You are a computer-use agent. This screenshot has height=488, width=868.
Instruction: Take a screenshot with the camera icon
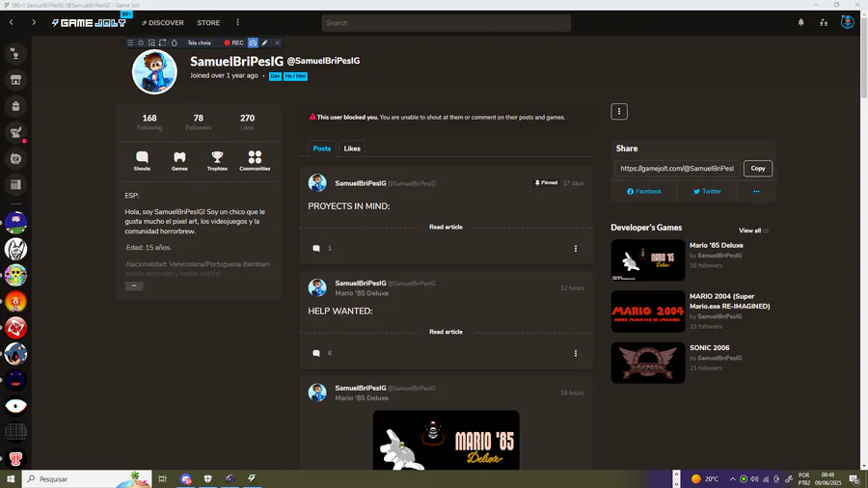pyautogui.click(x=253, y=42)
